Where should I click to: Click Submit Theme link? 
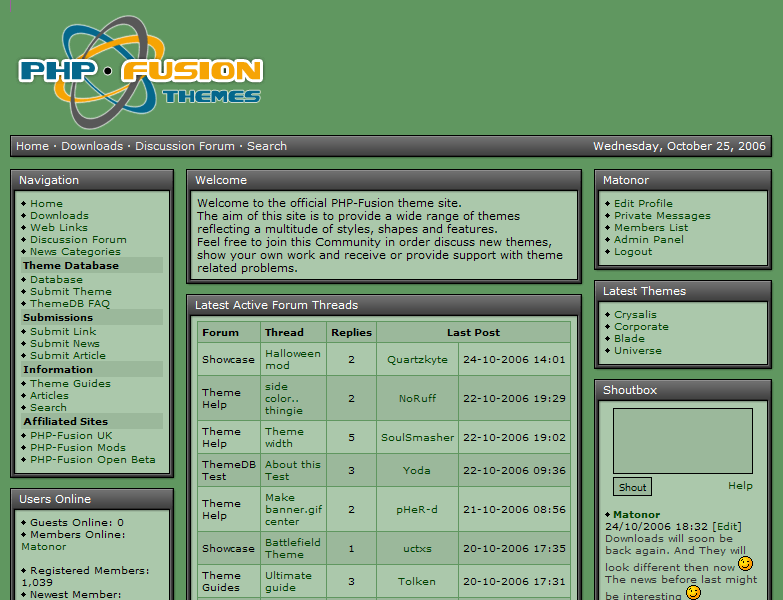(x=71, y=292)
